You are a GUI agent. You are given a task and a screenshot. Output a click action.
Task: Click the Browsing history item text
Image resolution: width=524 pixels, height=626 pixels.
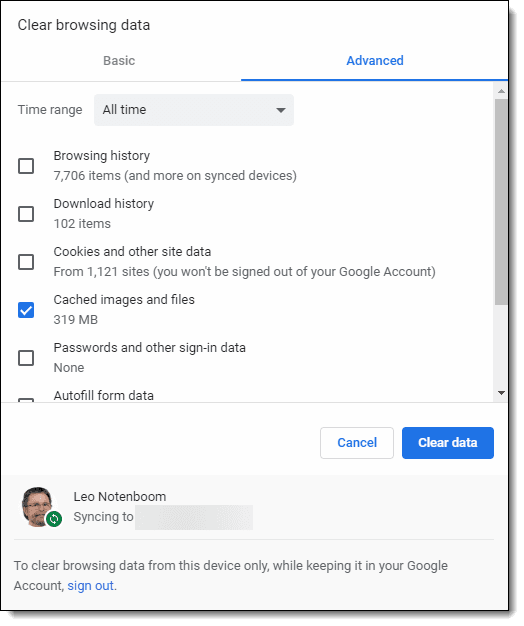(103, 157)
